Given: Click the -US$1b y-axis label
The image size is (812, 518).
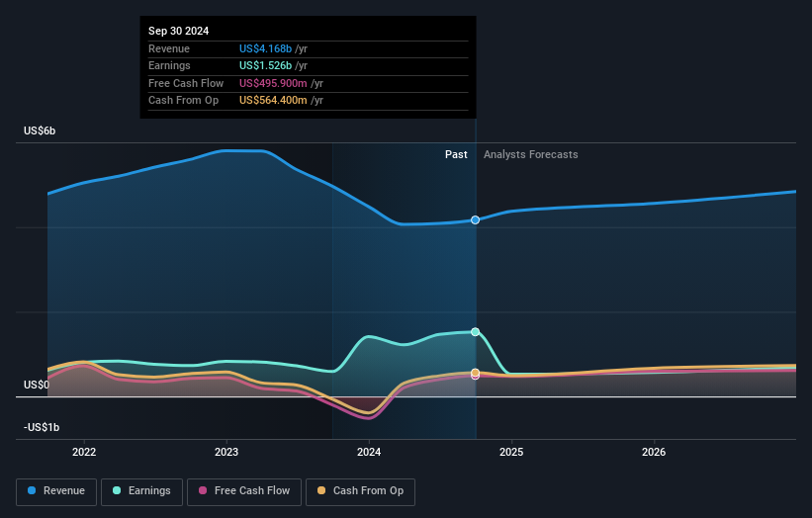Looking at the screenshot, I should click(x=42, y=427).
